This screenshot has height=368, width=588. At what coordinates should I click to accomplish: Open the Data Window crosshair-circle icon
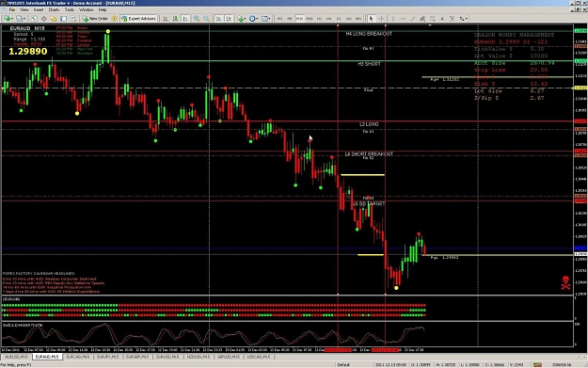(x=44, y=19)
